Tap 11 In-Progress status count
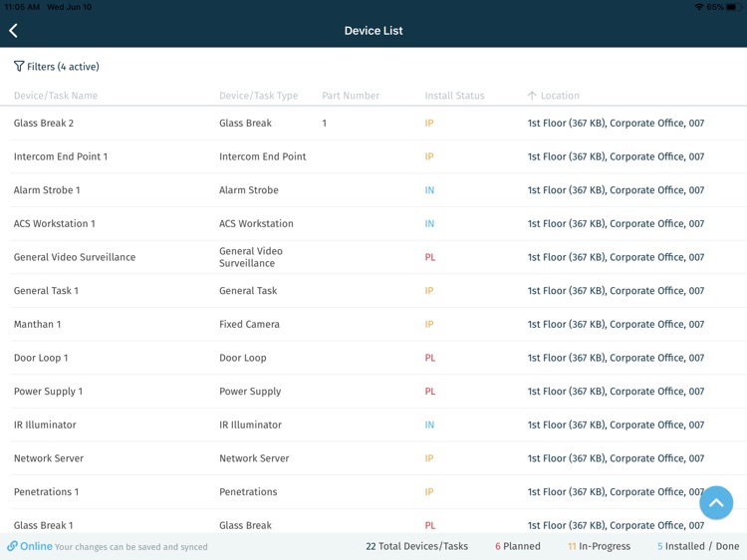Image resolution: width=747 pixels, height=560 pixels. [x=599, y=546]
